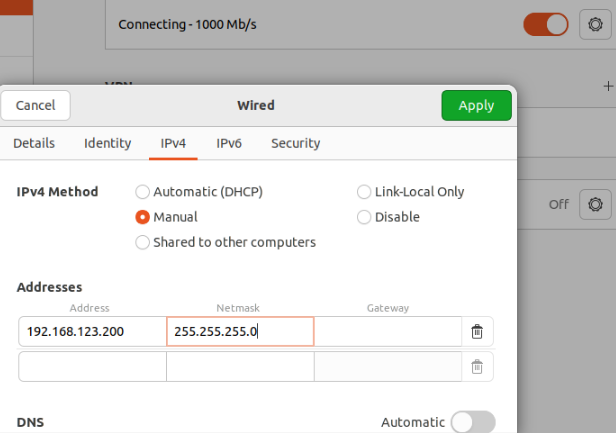
Task: Select the Disable IPv4 option
Action: pos(365,217)
